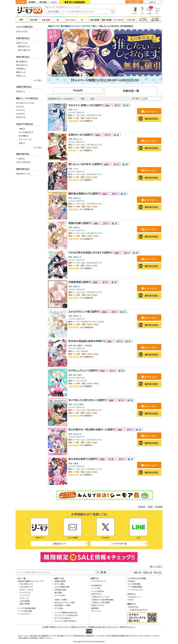Screen dimensions: 178x644
Task: Switch to 画像 image display view
Action: (x=92, y=99)
